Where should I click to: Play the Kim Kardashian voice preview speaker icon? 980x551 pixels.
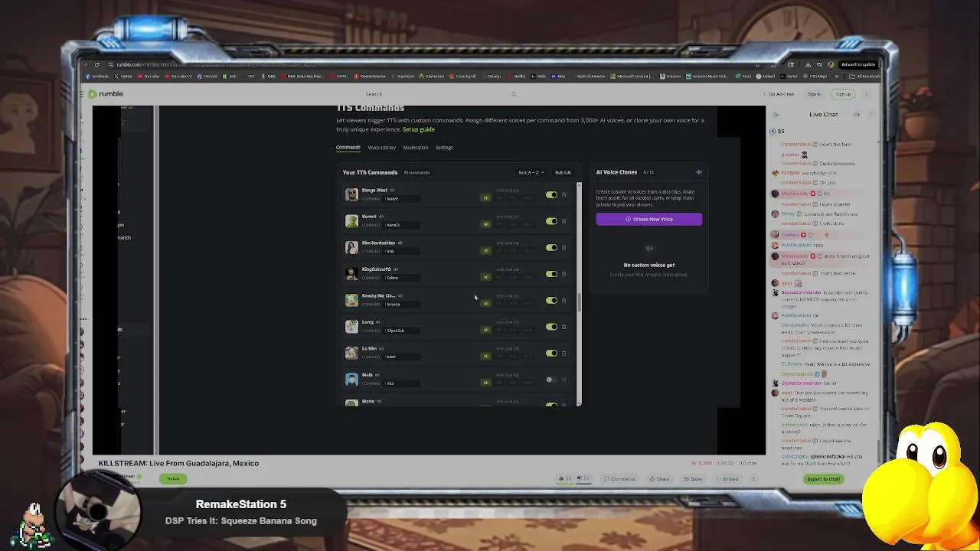tap(400, 243)
